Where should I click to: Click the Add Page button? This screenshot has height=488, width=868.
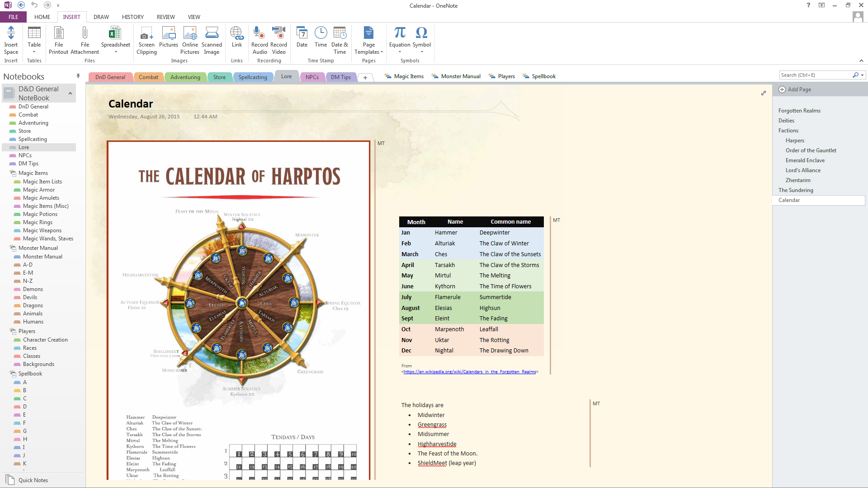(795, 89)
